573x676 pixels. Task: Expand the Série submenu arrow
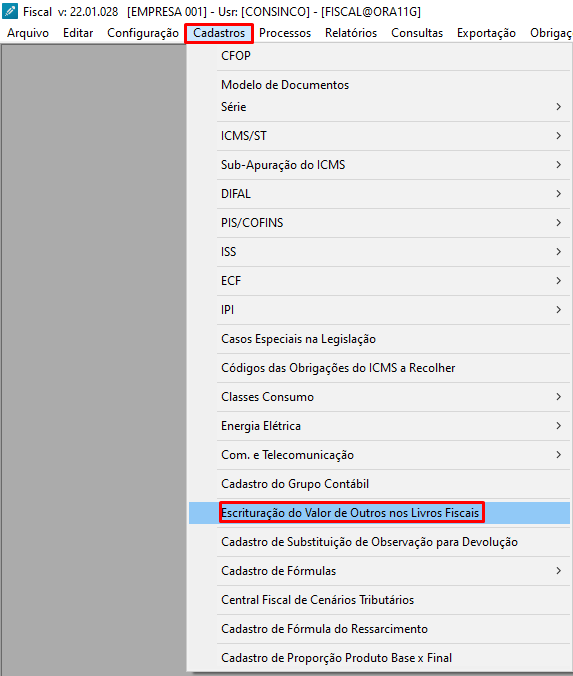[558, 107]
